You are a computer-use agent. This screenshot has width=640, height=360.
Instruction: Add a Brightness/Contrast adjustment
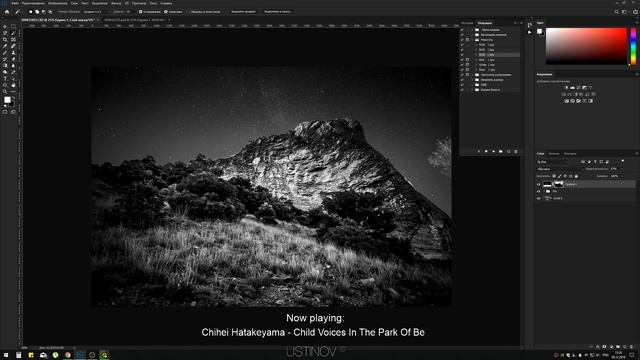tap(566, 87)
